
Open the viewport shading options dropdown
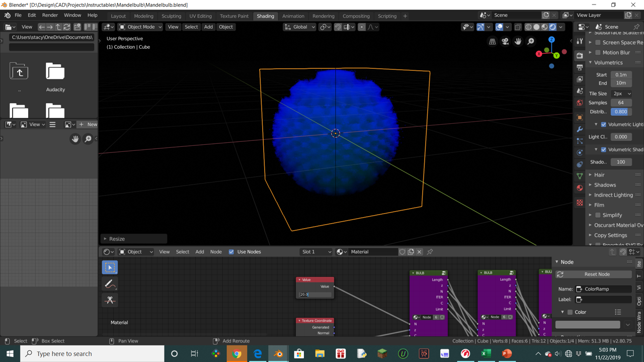[x=561, y=27]
